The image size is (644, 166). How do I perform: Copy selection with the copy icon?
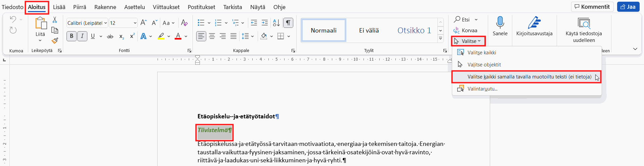coord(55,30)
